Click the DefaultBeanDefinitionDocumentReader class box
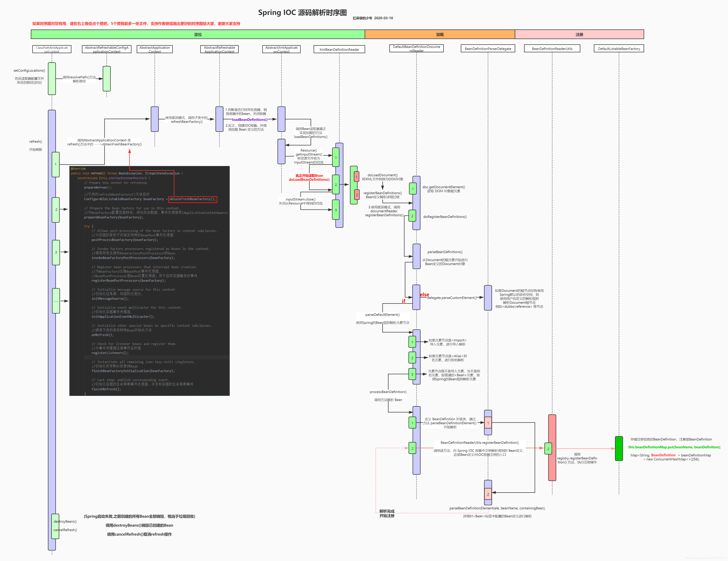This screenshot has width=728, height=561. point(416,49)
